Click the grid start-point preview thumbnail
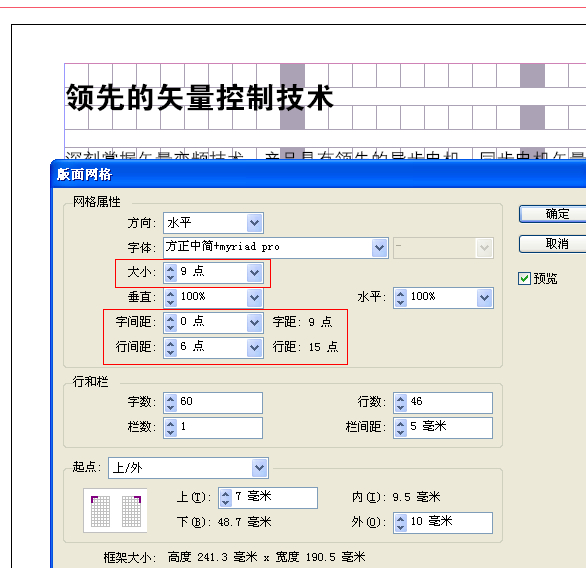586x568 pixels. point(115,510)
